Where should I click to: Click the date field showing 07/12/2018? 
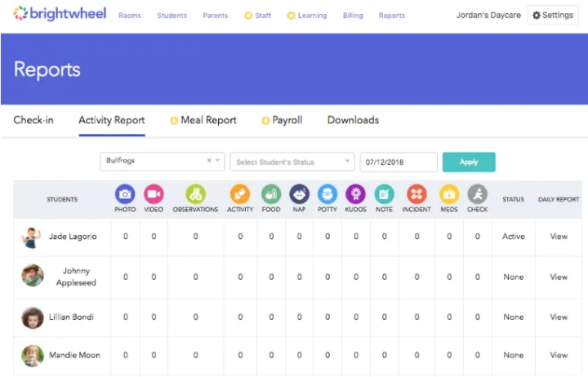(x=399, y=162)
